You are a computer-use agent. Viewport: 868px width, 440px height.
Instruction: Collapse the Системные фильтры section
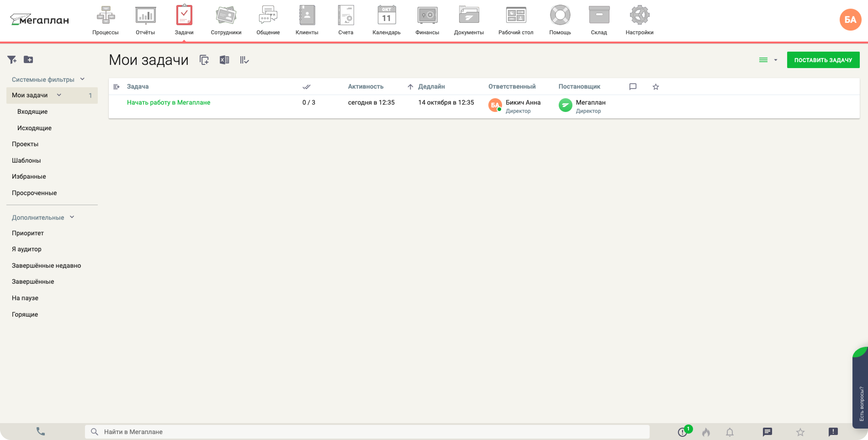point(82,79)
